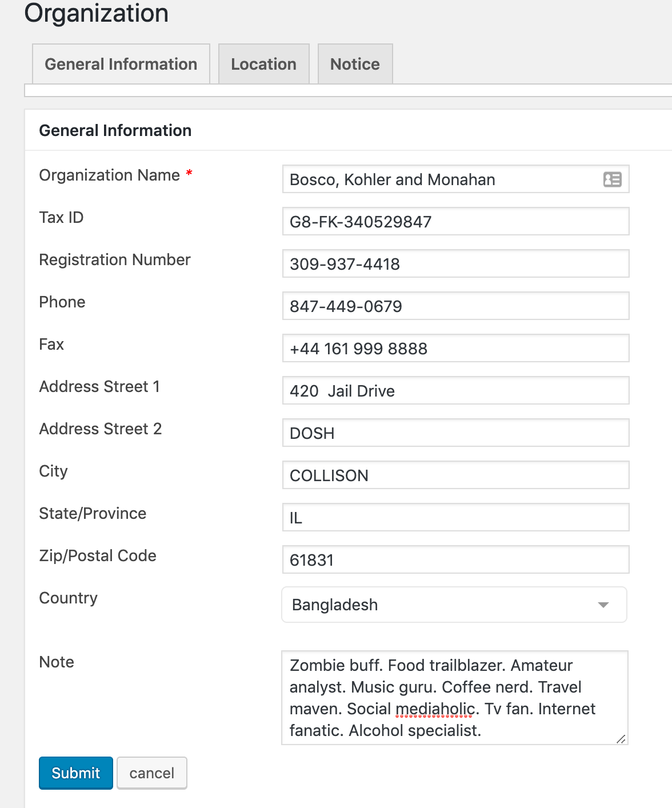Screen dimensions: 672x808
Task: Click the contact card icon in Organization Name
Action: 612,179
